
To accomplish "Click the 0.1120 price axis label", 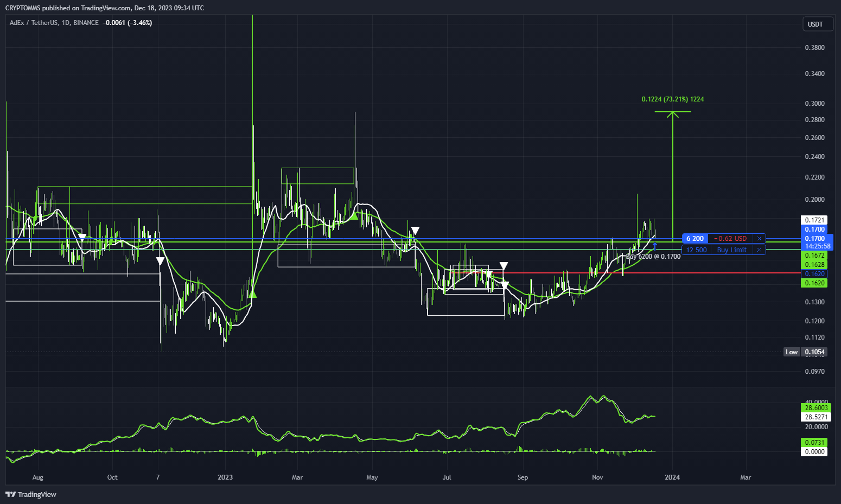I will pyautogui.click(x=814, y=337).
